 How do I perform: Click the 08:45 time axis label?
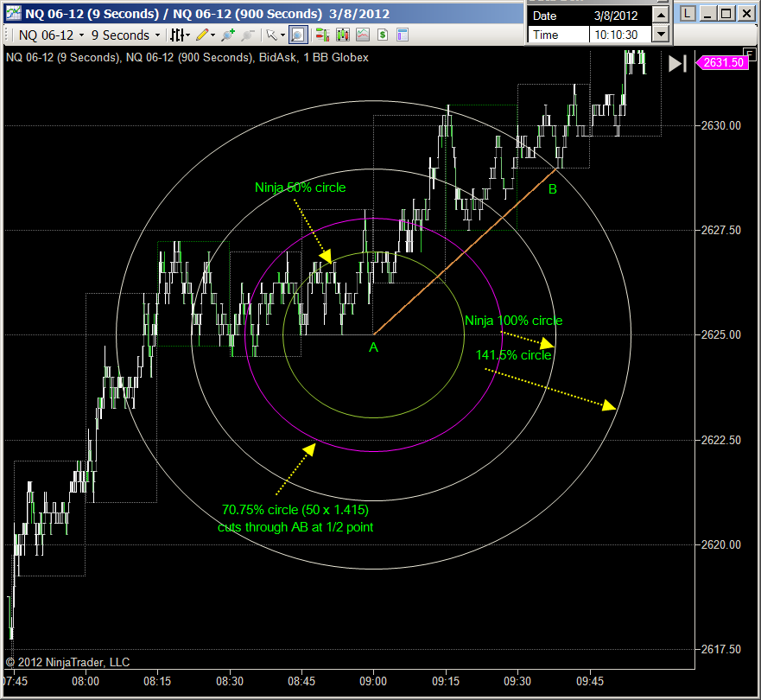[x=301, y=682]
